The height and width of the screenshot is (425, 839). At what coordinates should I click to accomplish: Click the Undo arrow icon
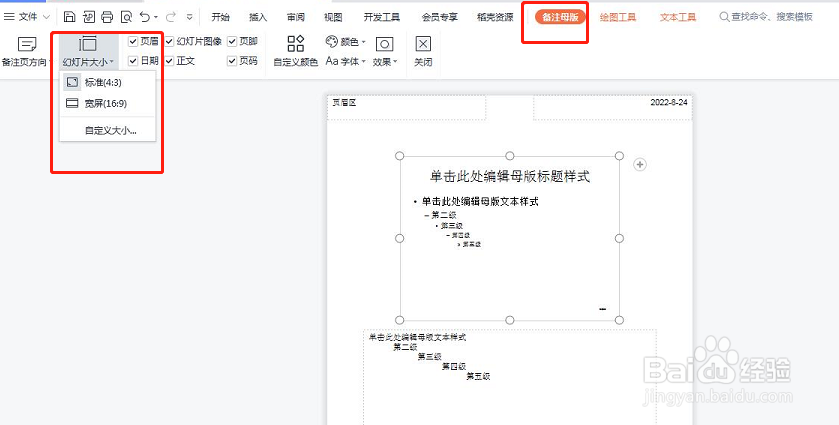click(x=144, y=17)
